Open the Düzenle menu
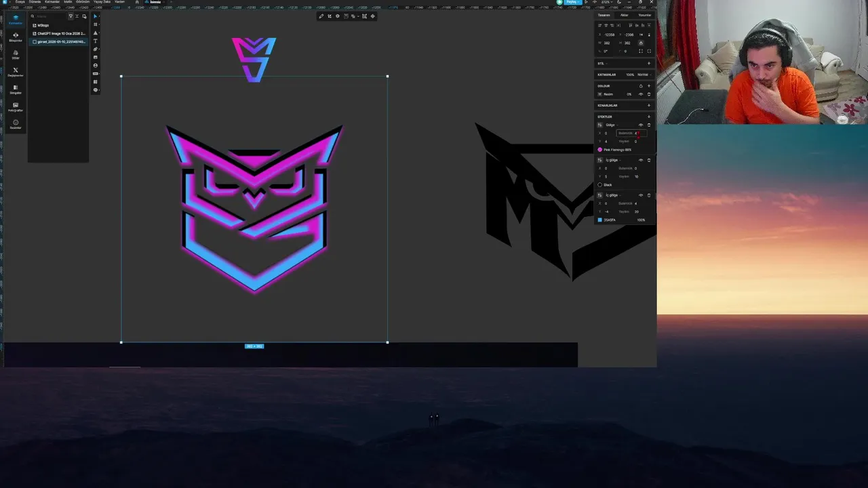Screen dimensions: 868x488 [35, 2]
